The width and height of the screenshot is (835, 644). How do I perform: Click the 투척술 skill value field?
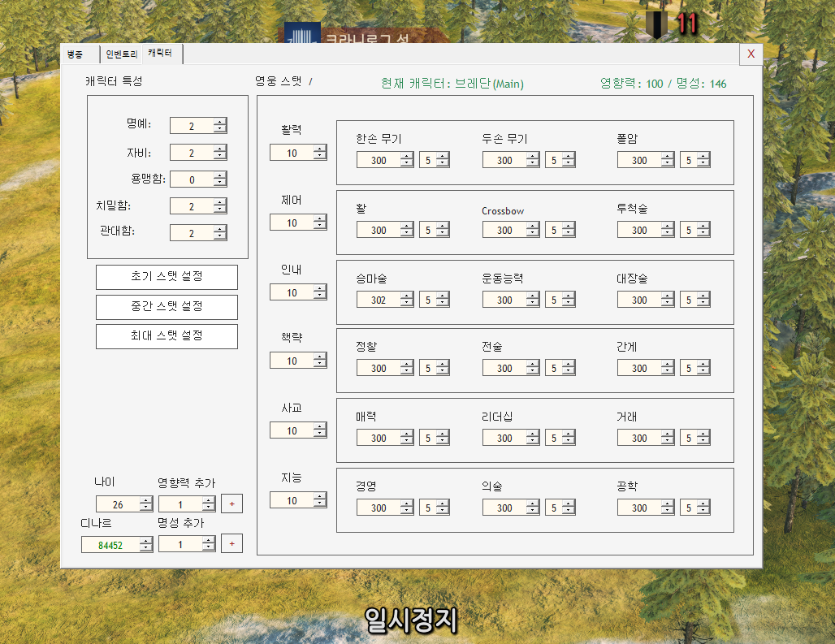coord(639,230)
